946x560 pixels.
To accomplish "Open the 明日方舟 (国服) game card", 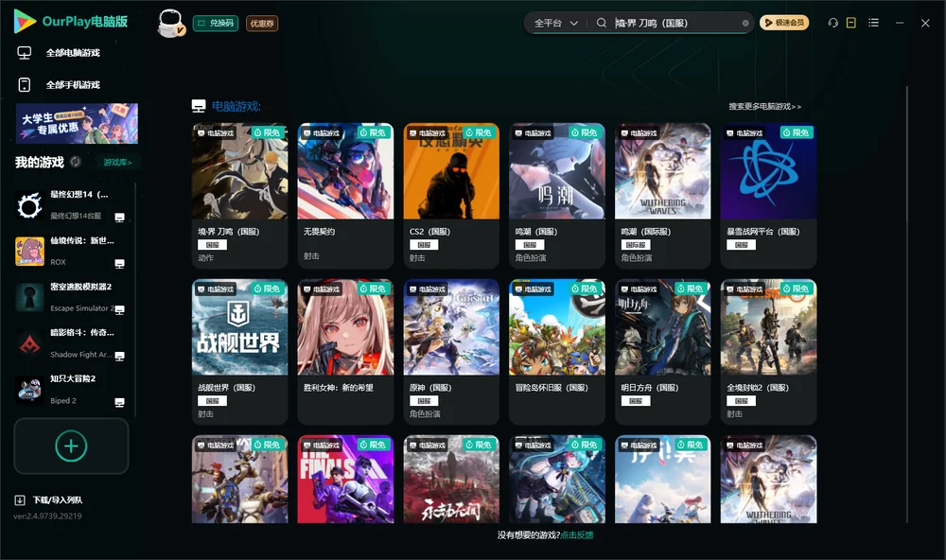I will pos(662,352).
